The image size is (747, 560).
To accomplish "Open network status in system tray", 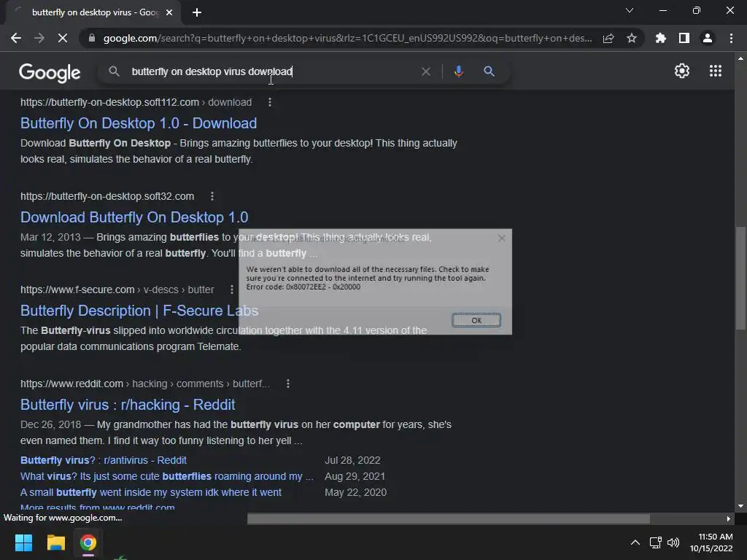I will (x=656, y=542).
